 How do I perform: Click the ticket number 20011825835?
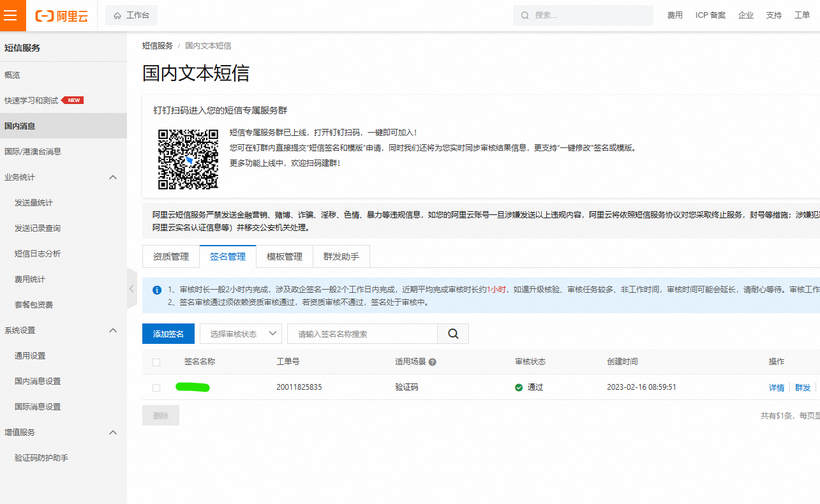click(x=299, y=387)
